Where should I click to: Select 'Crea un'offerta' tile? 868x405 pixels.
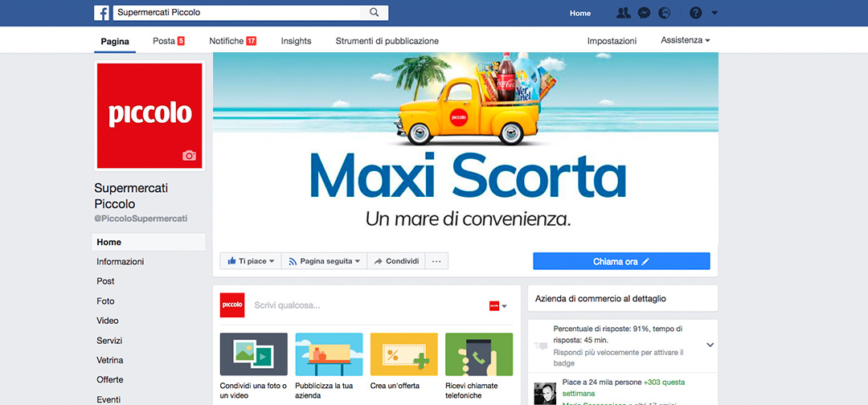[404, 362]
